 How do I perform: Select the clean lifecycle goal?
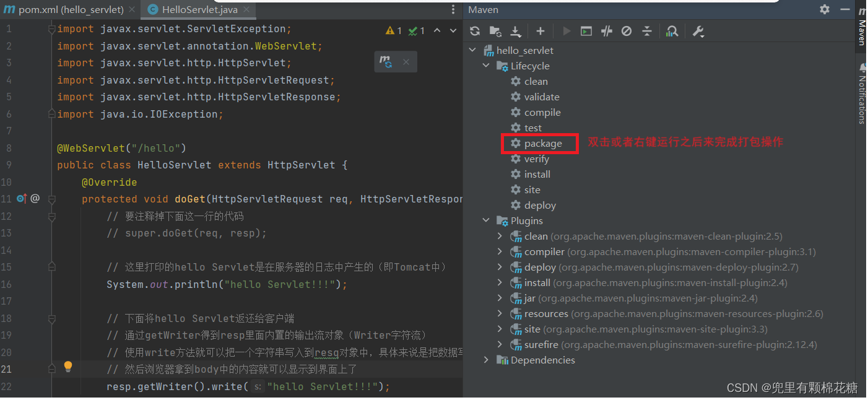pyautogui.click(x=536, y=81)
